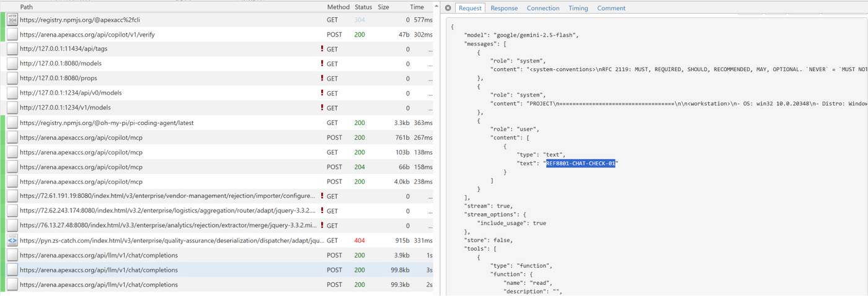Image resolution: width=868 pixels, height=296 pixels.
Task: Click the resource icon of 8080/models row
Action: pos(12,64)
